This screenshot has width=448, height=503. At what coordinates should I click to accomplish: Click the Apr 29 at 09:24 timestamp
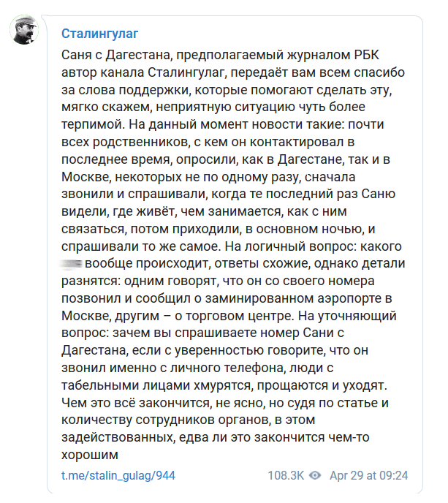(x=369, y=475)
